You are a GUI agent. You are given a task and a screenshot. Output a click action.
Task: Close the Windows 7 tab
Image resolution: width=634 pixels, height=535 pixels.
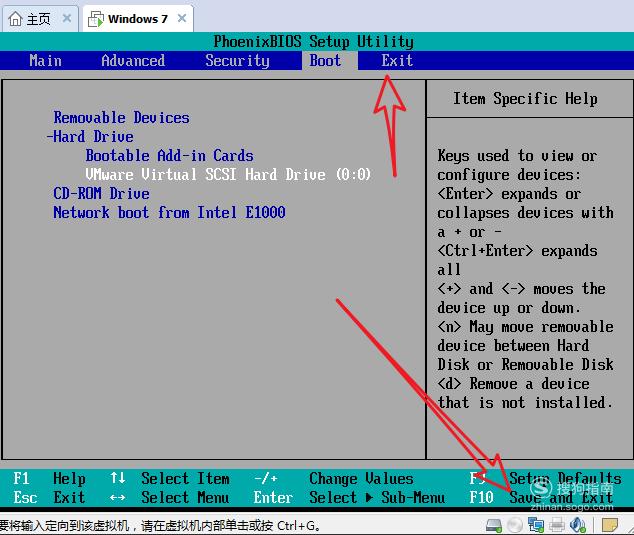tap(182, 18)
